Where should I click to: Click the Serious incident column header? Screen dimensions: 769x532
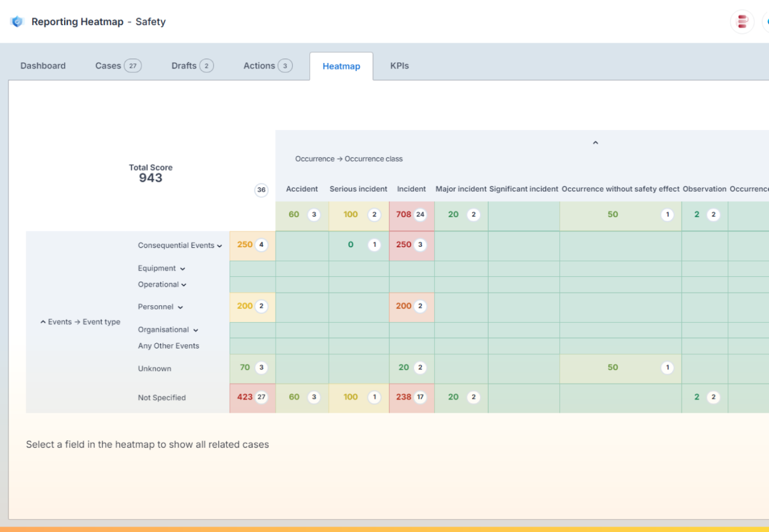click(358, 189)
